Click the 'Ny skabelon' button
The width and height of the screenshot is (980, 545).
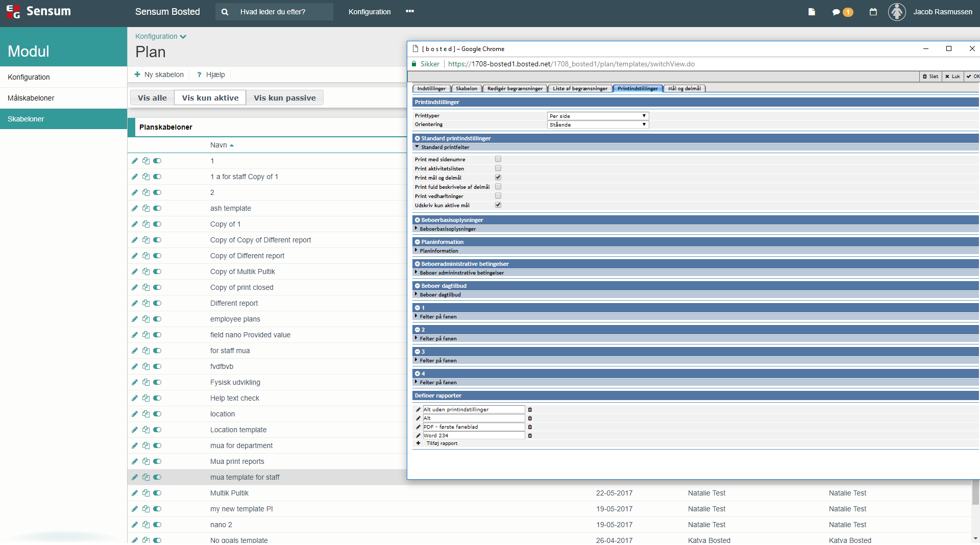coord(159,75)
